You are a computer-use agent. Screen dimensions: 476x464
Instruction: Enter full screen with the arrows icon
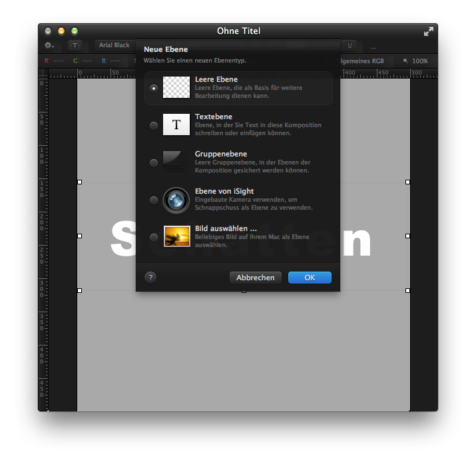[x=428, y=31]
